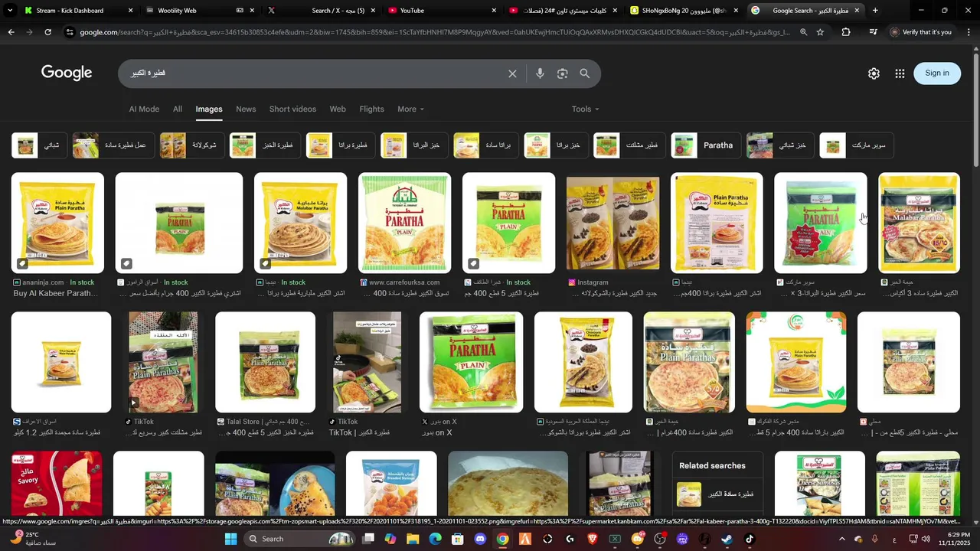This screenshot has width=980, height=551.
Task: Open the green Paratha Plain image posted on X
Action: 471,362
